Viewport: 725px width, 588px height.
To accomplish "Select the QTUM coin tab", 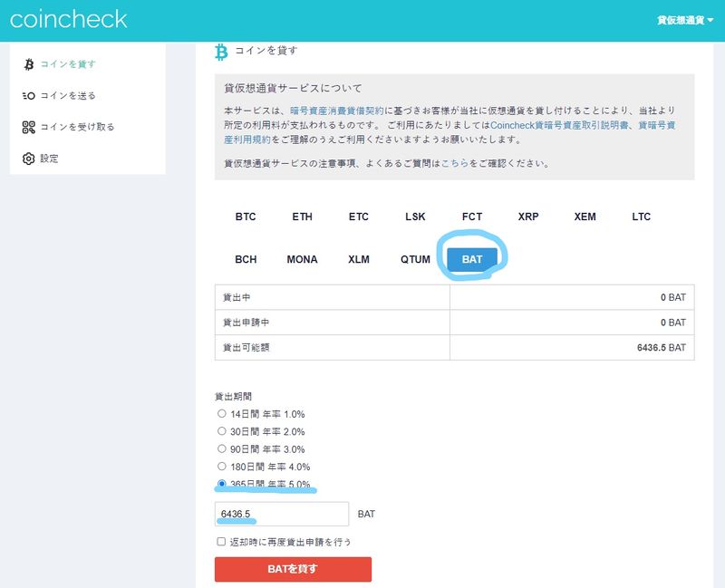I will pos(415,259).
